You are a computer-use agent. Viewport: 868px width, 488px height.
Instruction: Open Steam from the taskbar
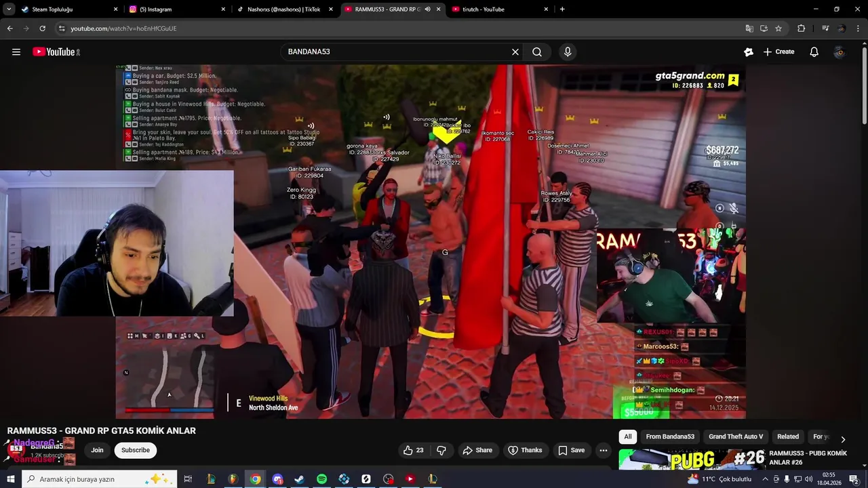299,479
